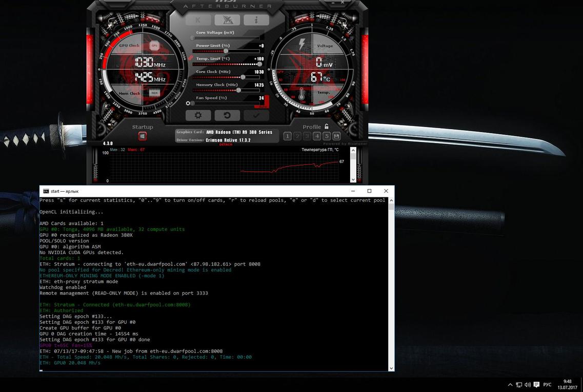Click the console scrollbar down arrow
Viewport: 583px width, 392px height.
point(391,368)
